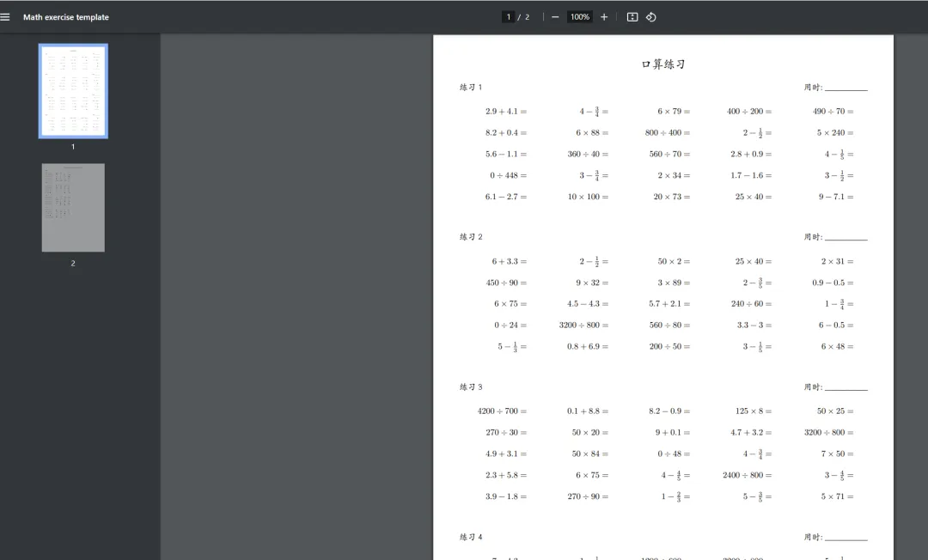Select page 1 thumbnail
The image size is (928, 560).
[x=73, y=91]
